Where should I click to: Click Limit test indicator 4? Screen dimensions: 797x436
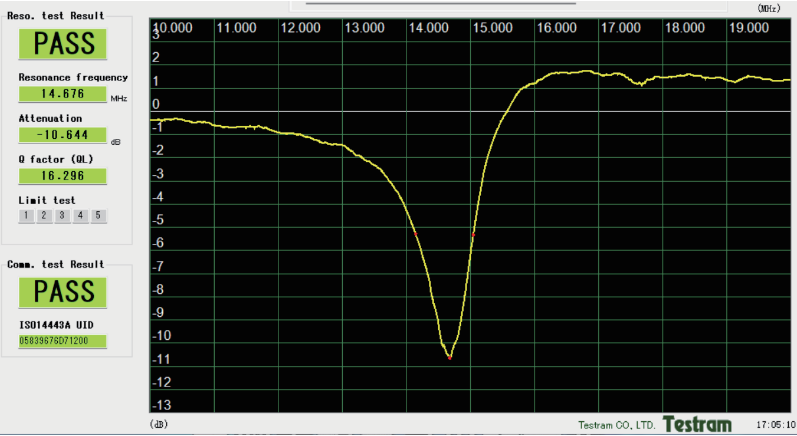tap(80, 215)
